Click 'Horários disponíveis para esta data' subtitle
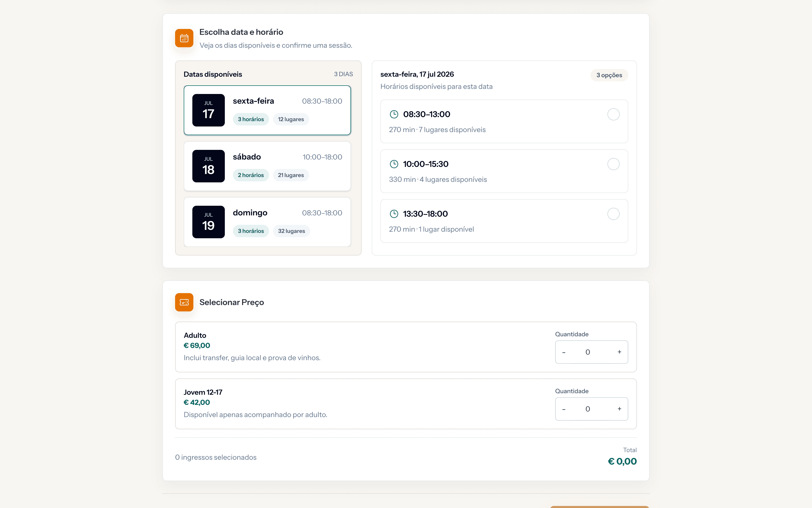812x508 pixels. click(x=436, y=87)
